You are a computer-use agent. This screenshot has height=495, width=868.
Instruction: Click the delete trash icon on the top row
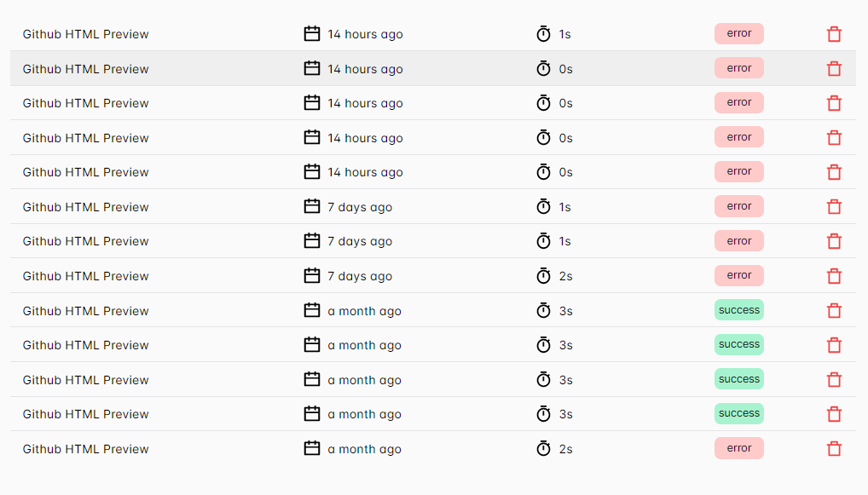coord(834,33)
